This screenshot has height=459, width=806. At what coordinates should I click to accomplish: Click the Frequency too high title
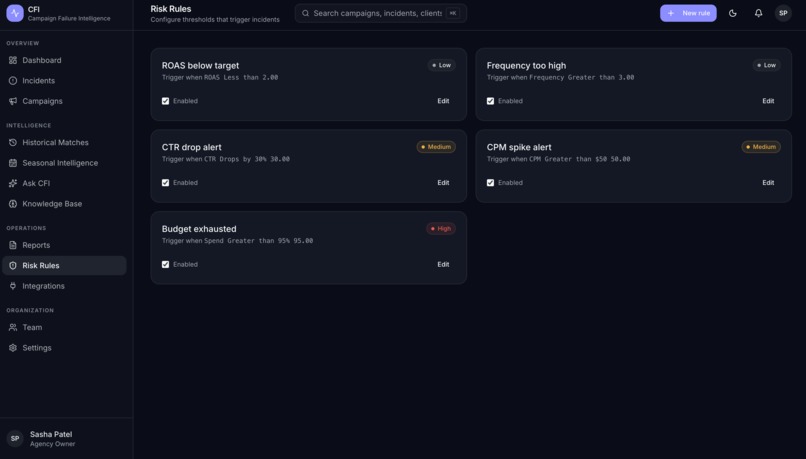[x=526, y=66]
